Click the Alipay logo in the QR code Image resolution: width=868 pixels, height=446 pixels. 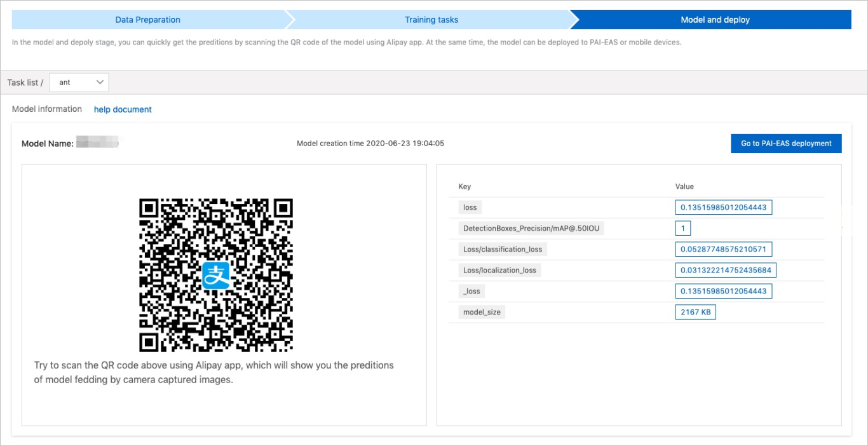[x=216, y=275]
